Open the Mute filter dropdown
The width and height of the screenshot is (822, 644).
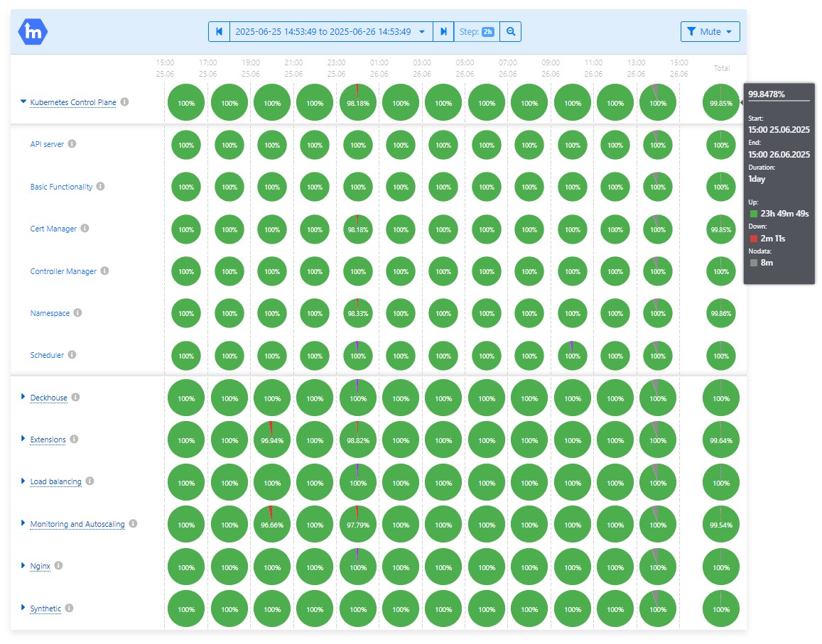[x=710, y=31]
